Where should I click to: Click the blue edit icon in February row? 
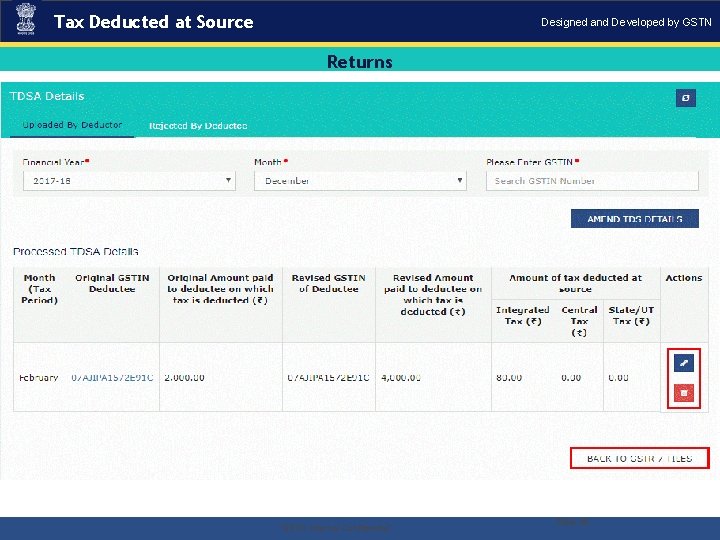pyautogui.click(x=684, y=363)
